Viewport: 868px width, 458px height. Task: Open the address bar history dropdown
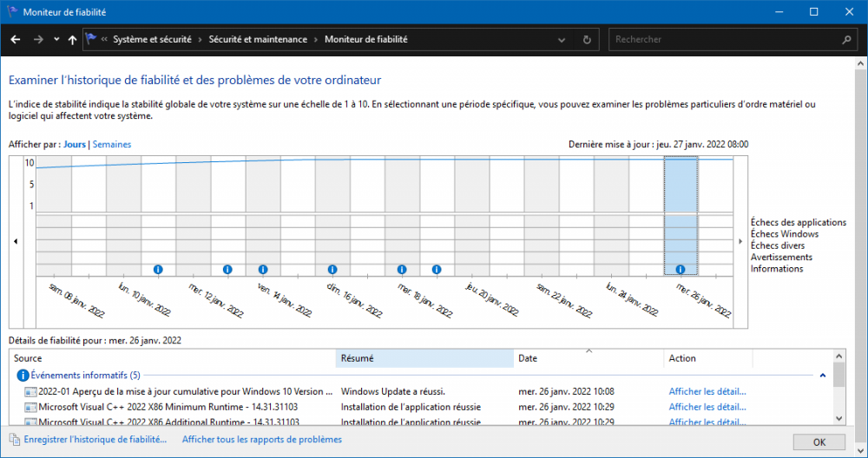tap(566, 39)
